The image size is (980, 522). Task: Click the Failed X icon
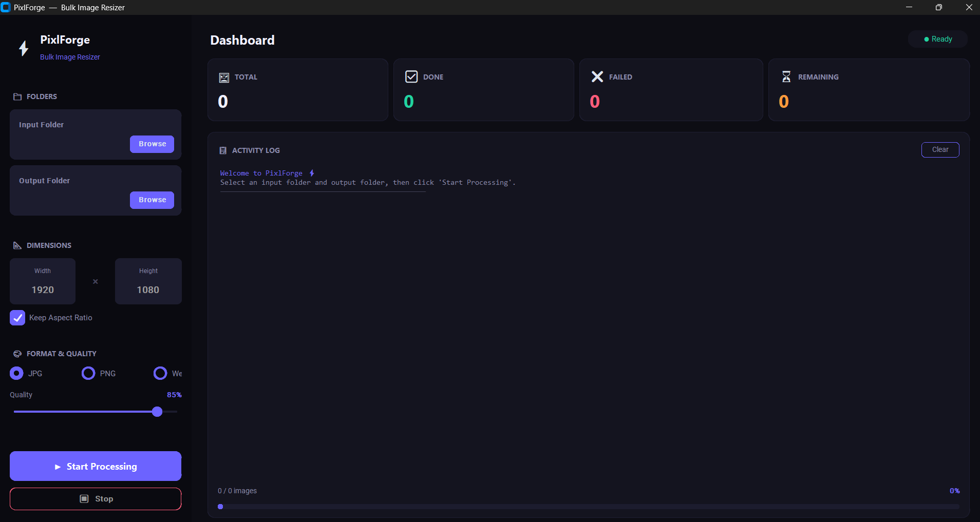[x=597, y=76]
